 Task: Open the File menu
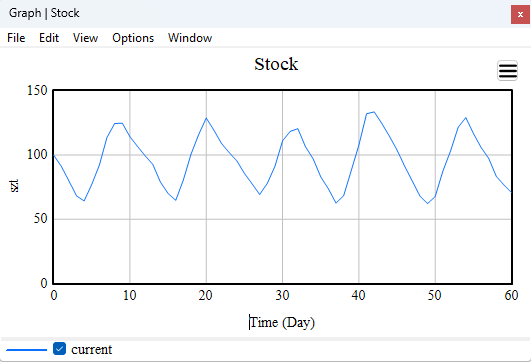(x=16, y=38)
